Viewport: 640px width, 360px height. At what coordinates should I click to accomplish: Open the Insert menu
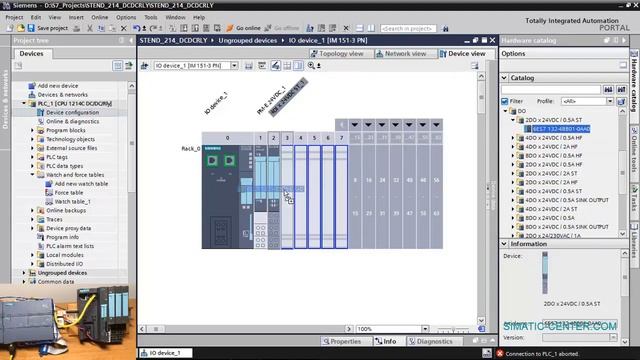76,17
